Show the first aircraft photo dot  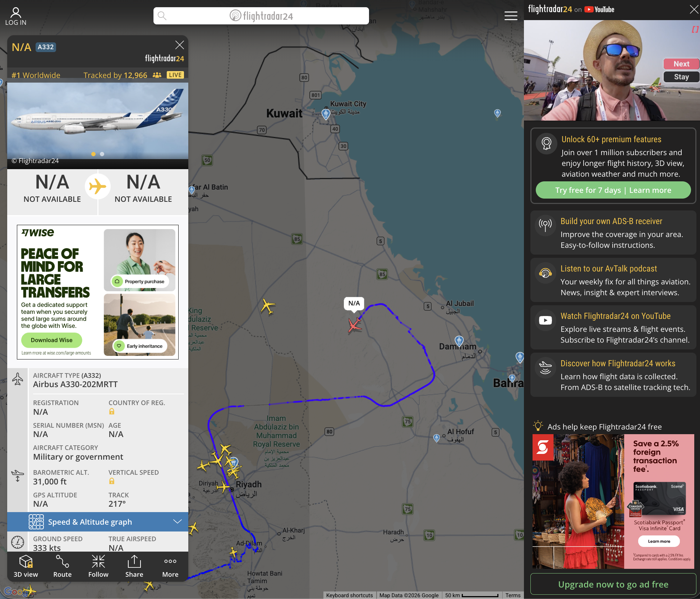click(93, 154)
